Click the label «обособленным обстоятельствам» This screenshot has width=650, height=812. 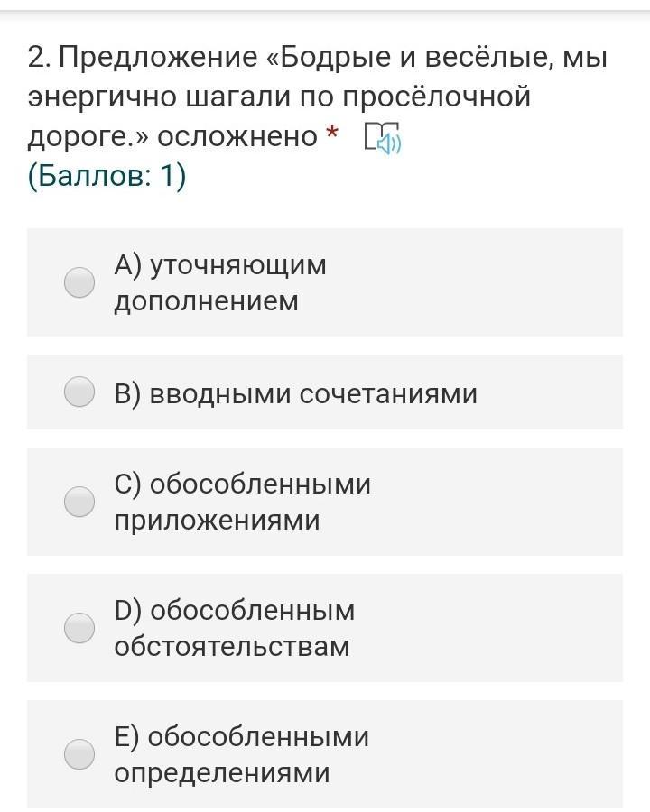tap(234, 629)
